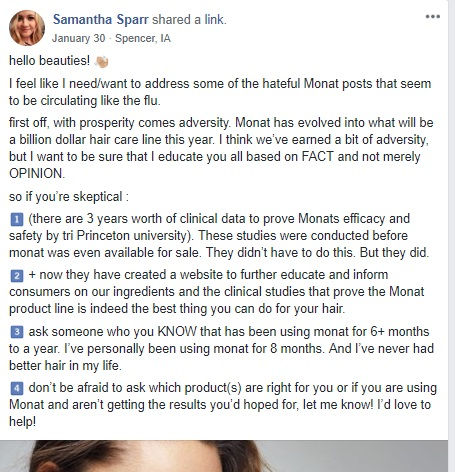Click the number 4 keycap emoji
Image resolution: width=455 pixels, height=472 pixels.
[x=17, y=388]
